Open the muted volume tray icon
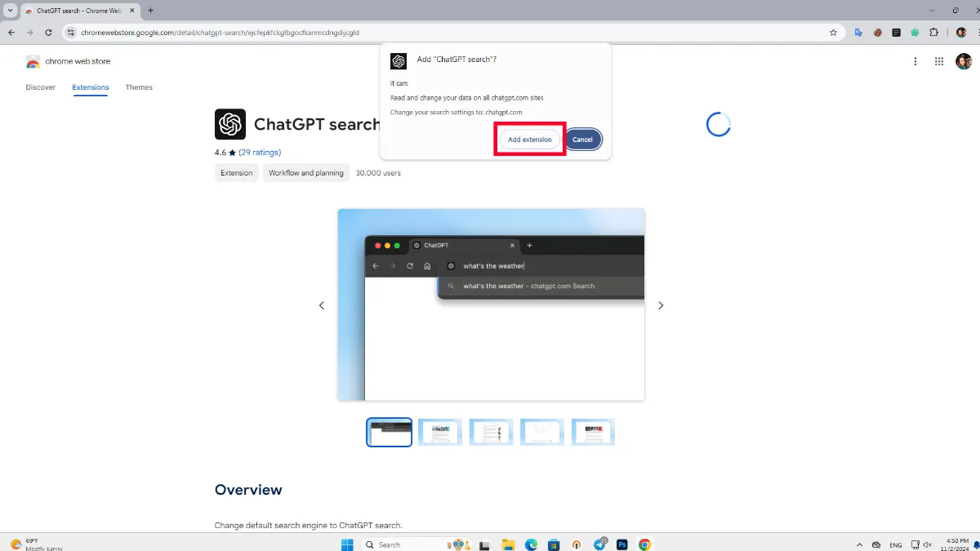 (927, 544)
